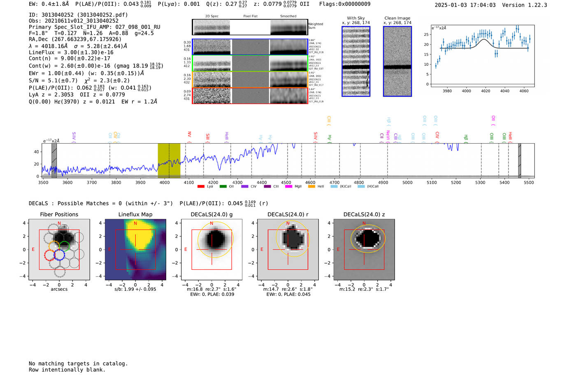Open the DECaLS(24.0) z cutout

click(364, 249)
